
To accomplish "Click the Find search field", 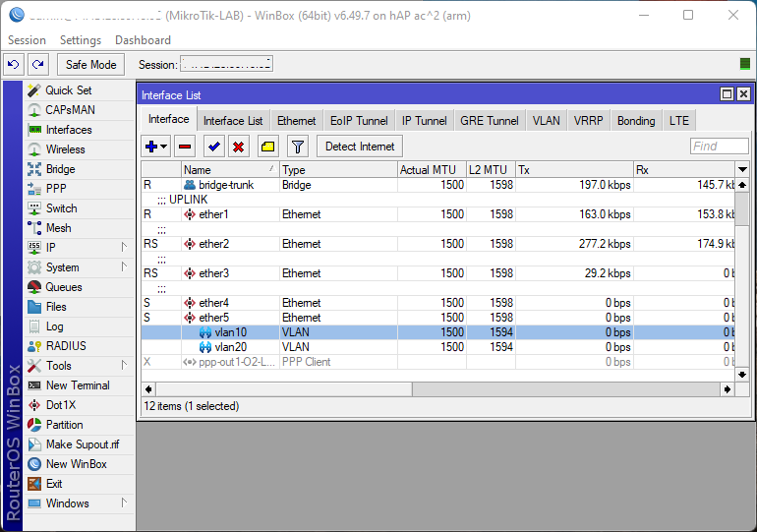I will point(720,147).
